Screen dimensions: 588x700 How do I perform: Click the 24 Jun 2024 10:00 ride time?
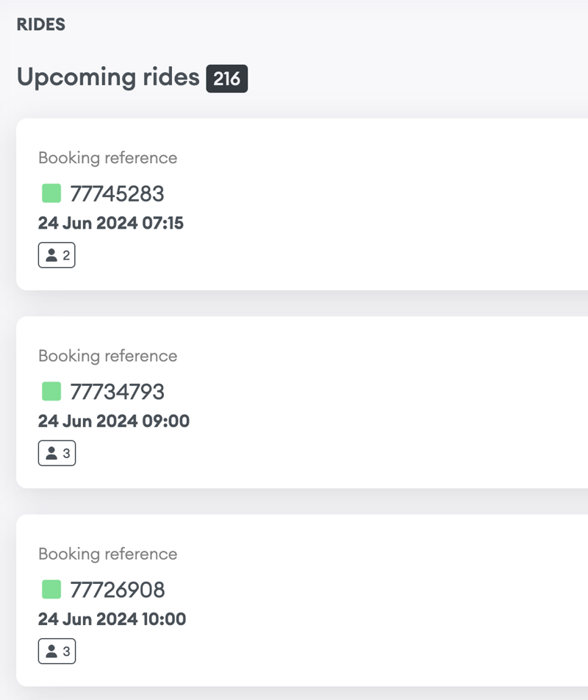tap(112, 619)
